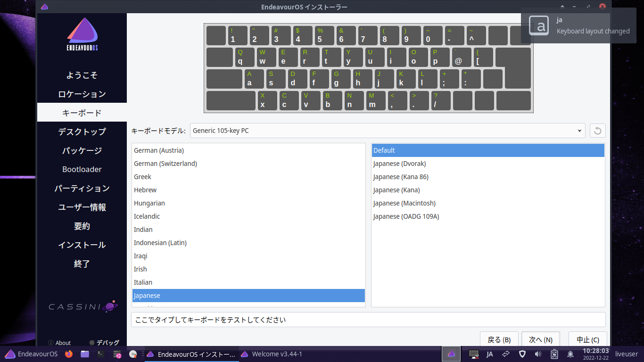Select Irish layout
The image size is (644, 362).
tap(248, 269)
